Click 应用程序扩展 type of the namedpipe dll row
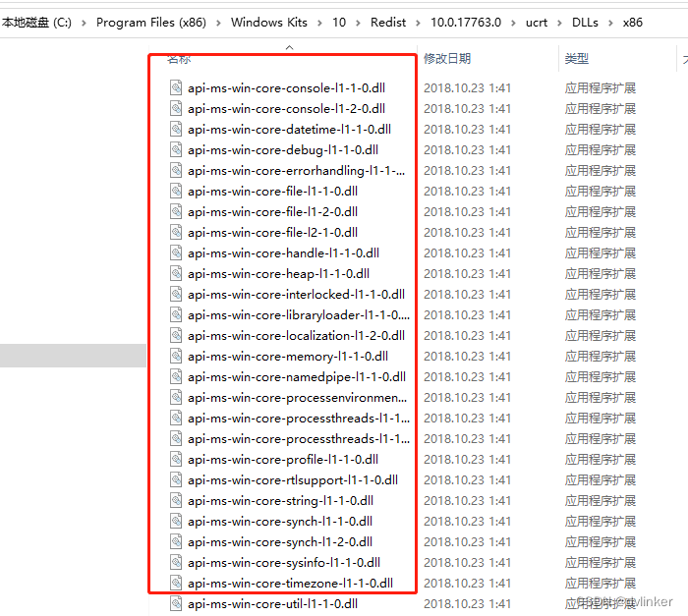 point(601,377)
